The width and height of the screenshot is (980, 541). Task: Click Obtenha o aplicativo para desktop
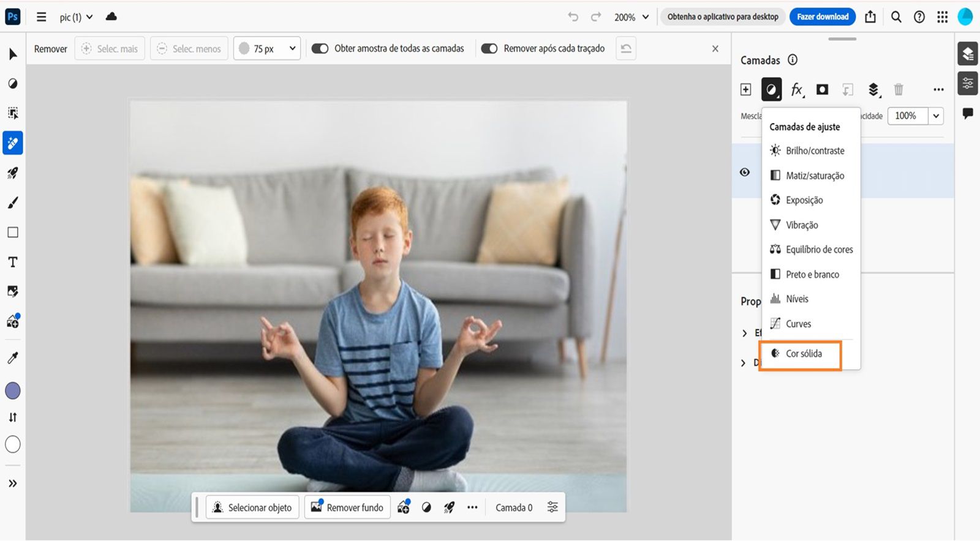723,17
